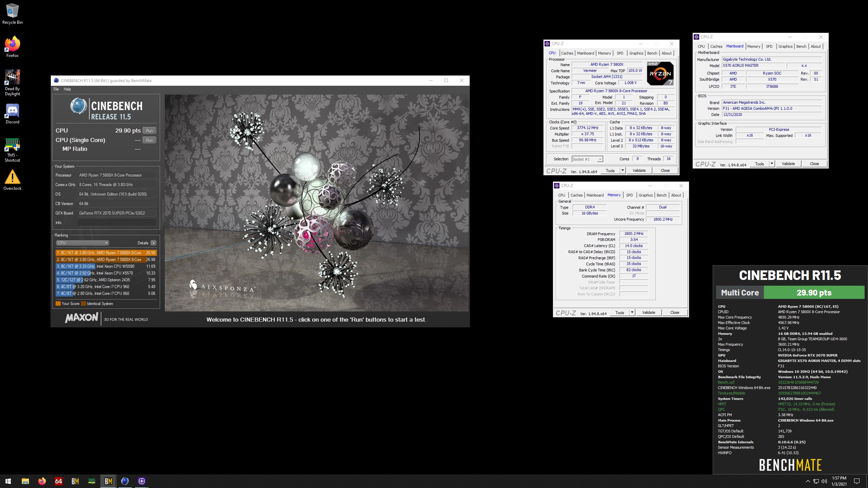This screenshot has height=488, width=868.
Task: Run the Cinebench CPU multi-core test
Action: (149, 130)
